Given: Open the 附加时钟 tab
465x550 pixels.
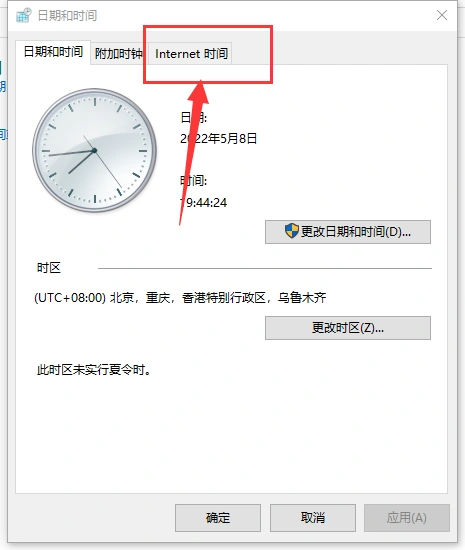Looking at the screenshot, I should coord(119,54).
